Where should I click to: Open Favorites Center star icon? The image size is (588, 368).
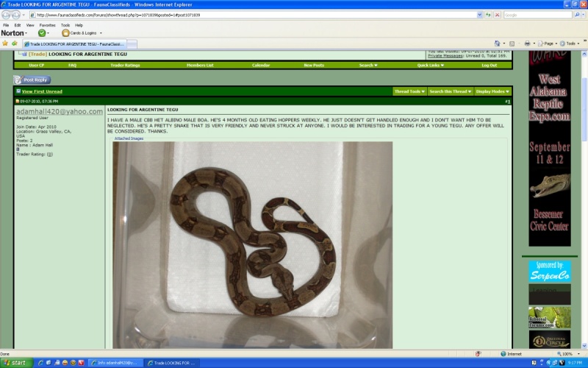pyautogui.click(x=5, y=43)
